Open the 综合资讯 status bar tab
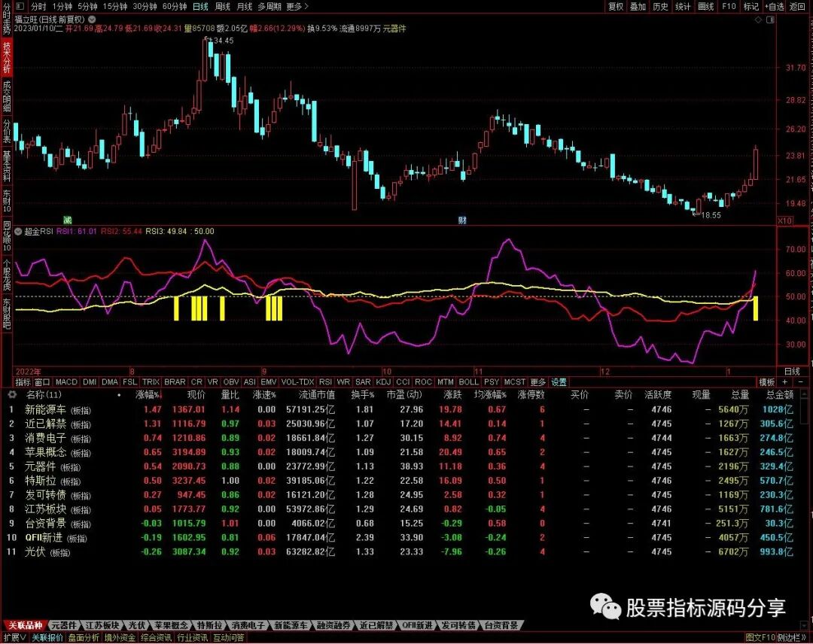 156,638
